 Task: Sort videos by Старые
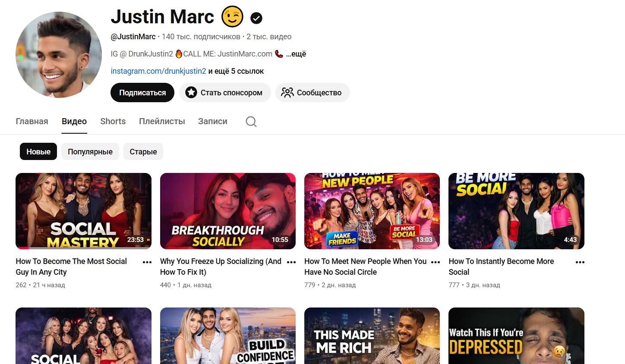click(x=143, y=152)
